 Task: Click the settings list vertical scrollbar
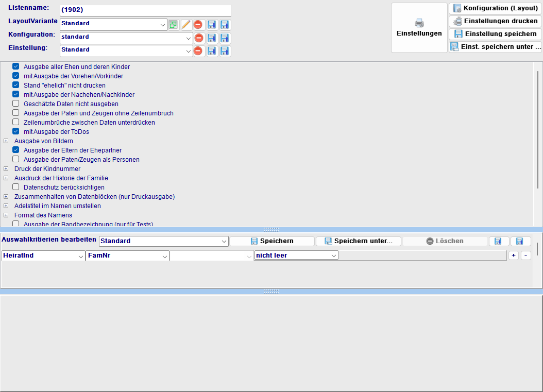538,129
